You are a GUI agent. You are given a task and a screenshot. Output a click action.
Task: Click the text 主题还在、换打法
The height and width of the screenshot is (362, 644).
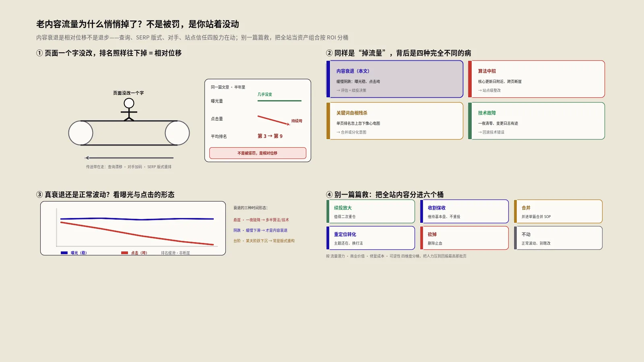(x=349, y=243)
